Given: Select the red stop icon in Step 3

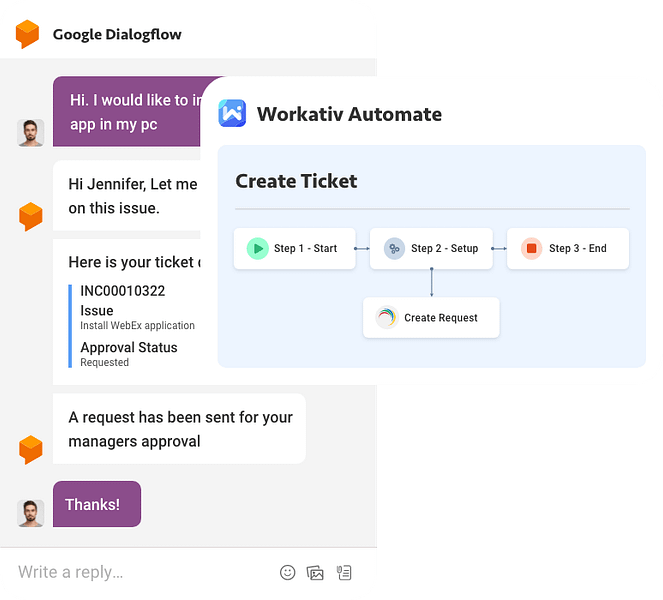Looking at the screenshot, I should point(531,249).
